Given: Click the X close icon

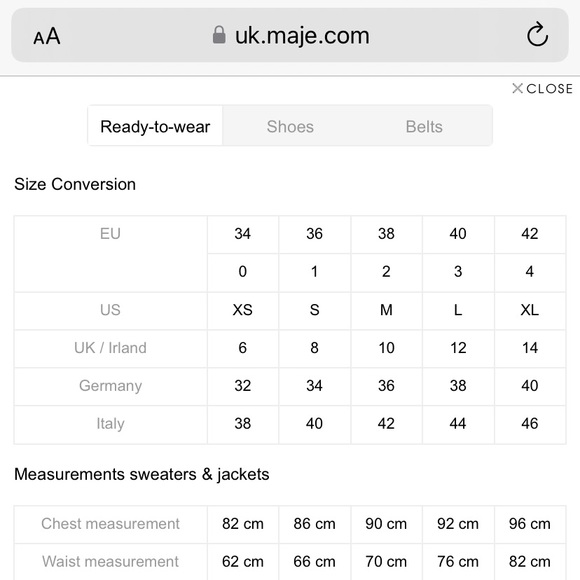Looking at the screenshot, I should click(x=517, y=88).
